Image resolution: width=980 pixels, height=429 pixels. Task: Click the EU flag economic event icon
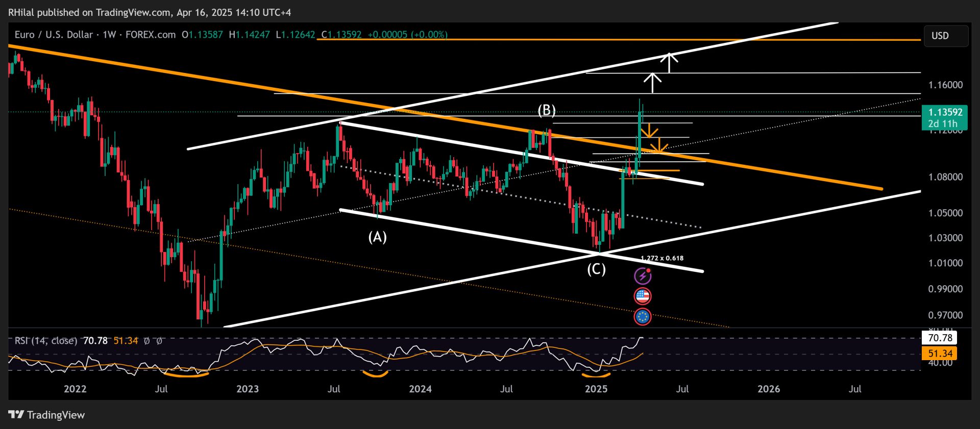pyautogui.click(x=643, y=317)
